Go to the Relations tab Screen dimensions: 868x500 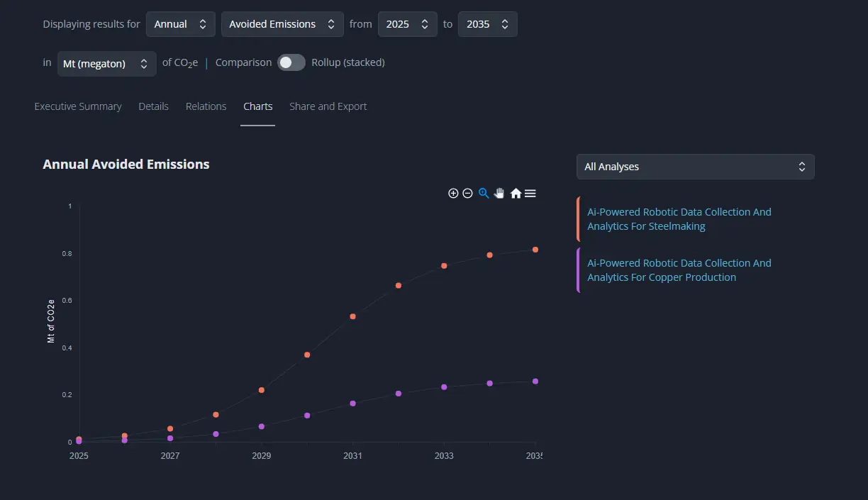[206, 106]
